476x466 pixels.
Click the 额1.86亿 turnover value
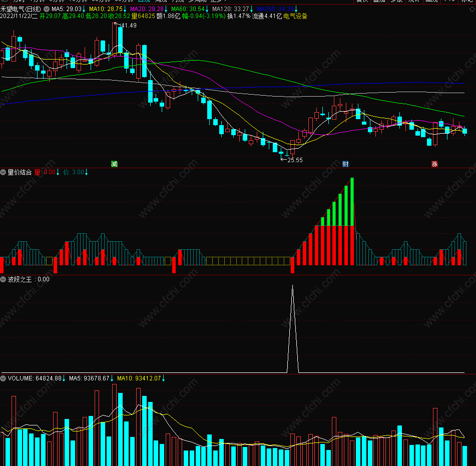[169, 16]
